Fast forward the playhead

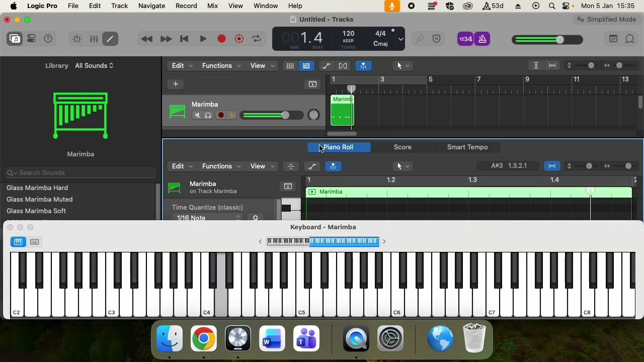(166, 39)
